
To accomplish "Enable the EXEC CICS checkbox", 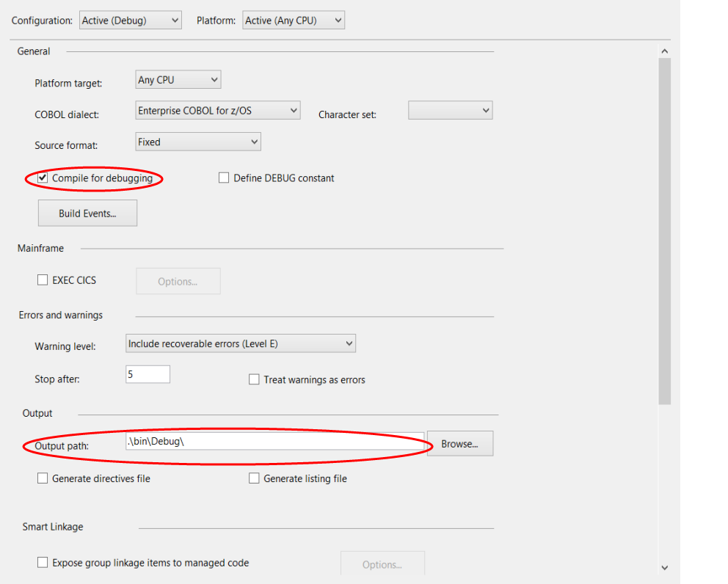I will (43, 280).
